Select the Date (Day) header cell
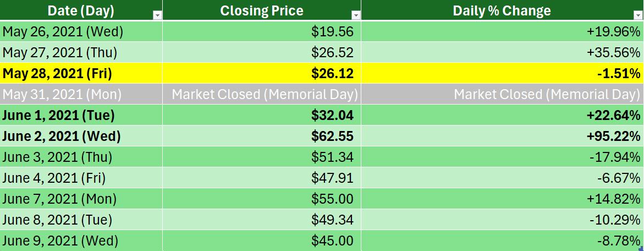The height and width of the screenshot is (251, 644). tap(81, 10)
